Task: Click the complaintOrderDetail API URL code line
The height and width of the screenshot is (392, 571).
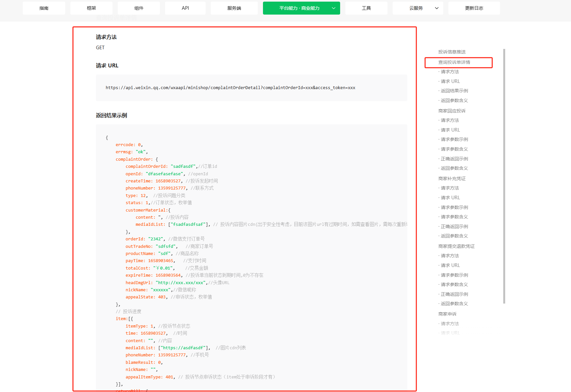Action: tap(231, 88)
